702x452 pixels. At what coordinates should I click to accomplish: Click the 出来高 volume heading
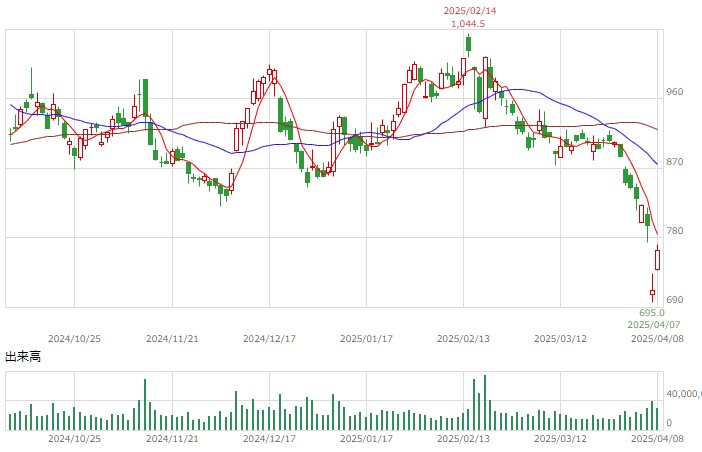point(23,357)
